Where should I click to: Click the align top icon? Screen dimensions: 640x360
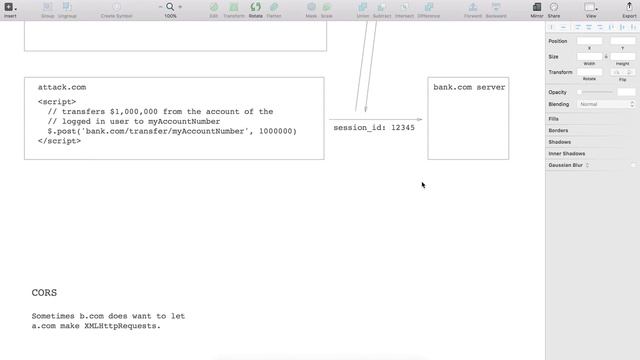coord(611,27)
